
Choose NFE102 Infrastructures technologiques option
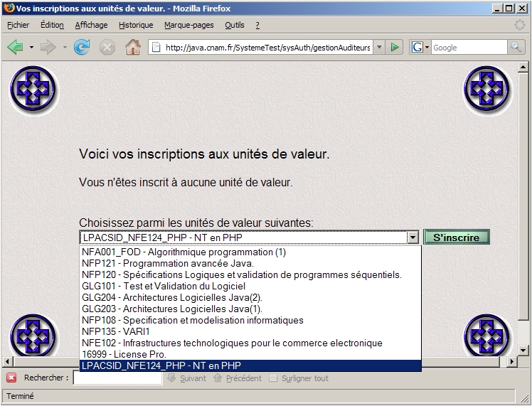[x=250, y=343]
